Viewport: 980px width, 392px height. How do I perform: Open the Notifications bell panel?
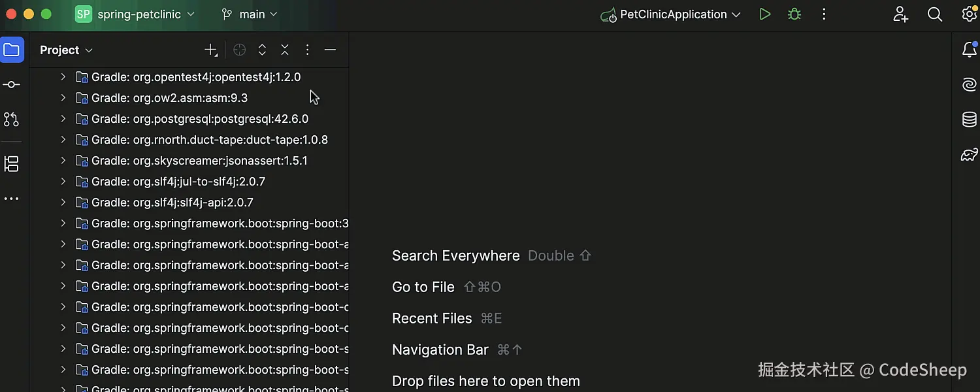click(x=970, y=50)
